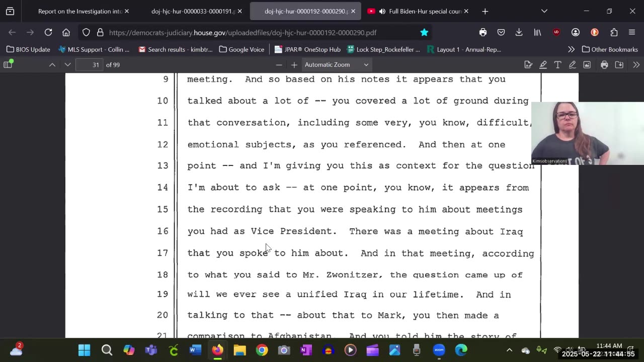The height and width of the screenshot is (362, 644).
Task: Open tracking protection shield panel
Action: point(86,32)
